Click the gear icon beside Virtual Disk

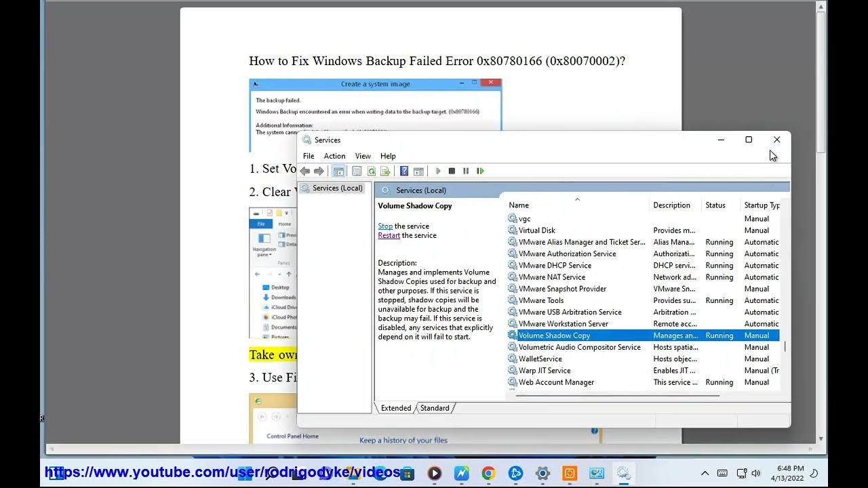coord(513,230)
